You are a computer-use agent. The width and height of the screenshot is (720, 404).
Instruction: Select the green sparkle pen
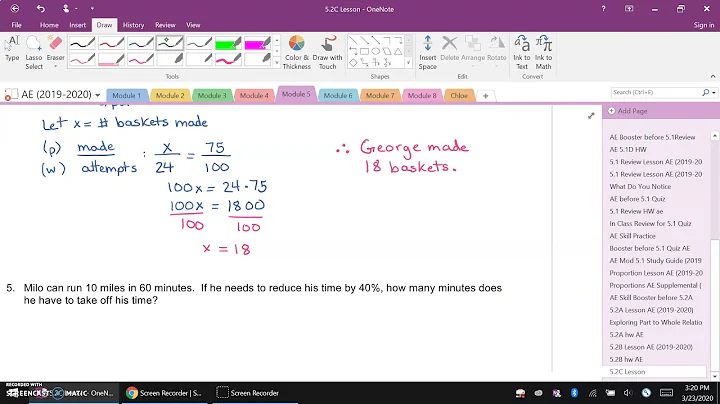170,43
